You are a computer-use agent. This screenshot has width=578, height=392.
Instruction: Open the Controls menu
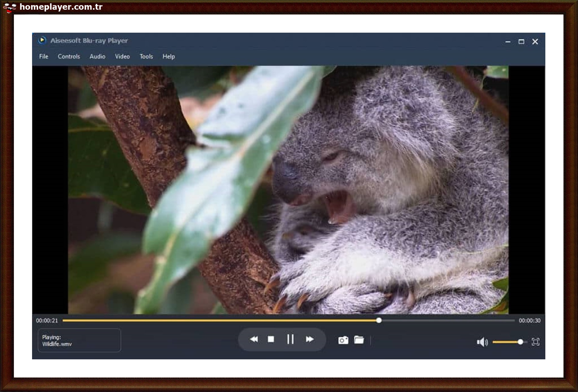click(69, 57)
